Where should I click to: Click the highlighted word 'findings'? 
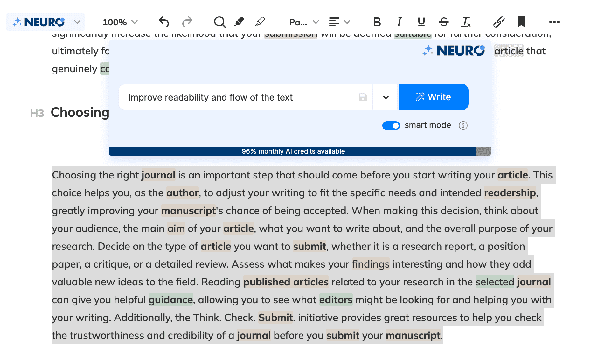click(x=371, y=264)
